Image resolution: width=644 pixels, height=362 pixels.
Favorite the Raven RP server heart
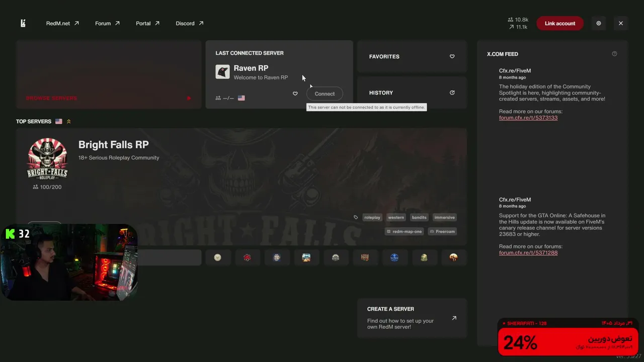(x=295, y=94)
